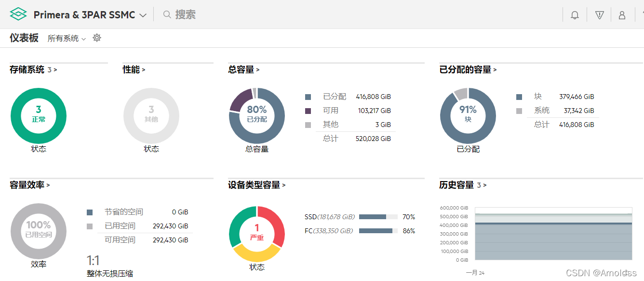Click the 1:1 compaction ratio text
644x281 pixels.
93,261
